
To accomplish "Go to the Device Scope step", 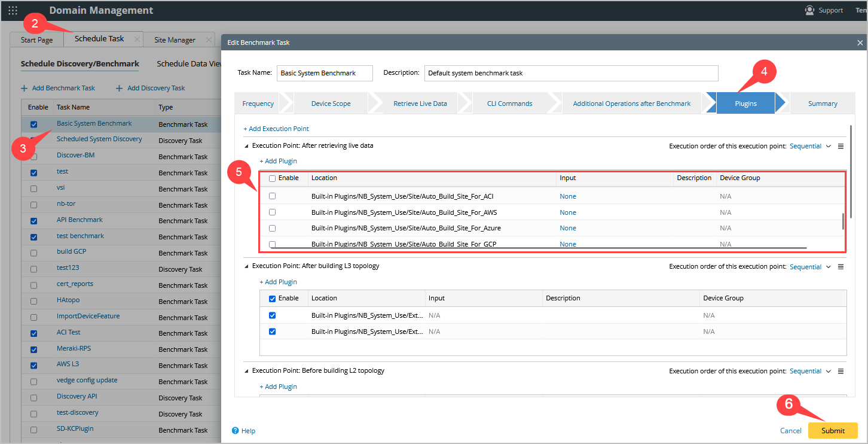I will [x=331, y=104].
